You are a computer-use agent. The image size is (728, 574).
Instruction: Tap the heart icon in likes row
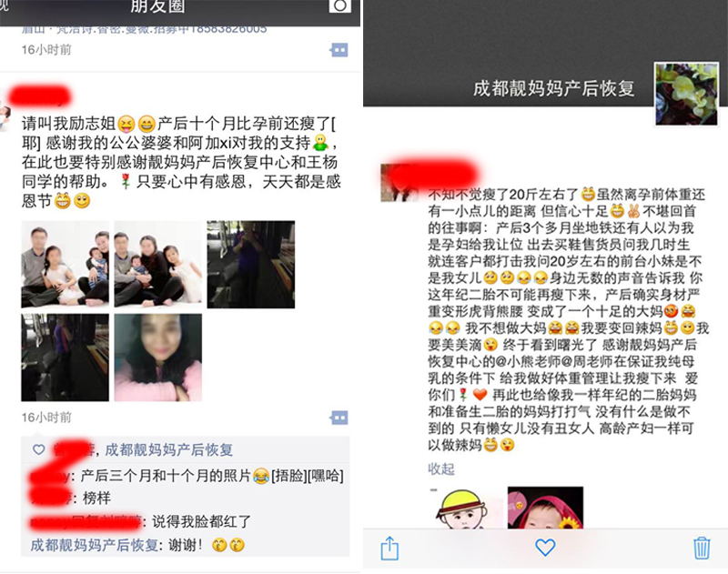click(38, 449)
